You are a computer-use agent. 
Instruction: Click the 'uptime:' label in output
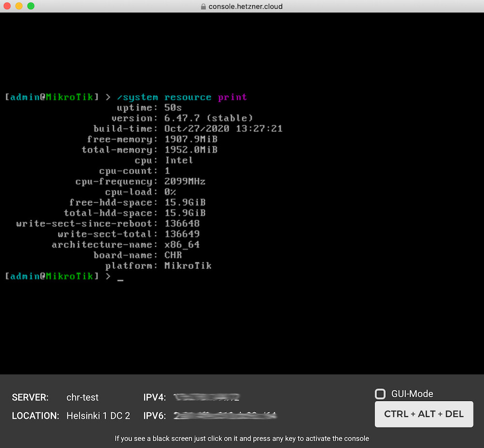pyautogui.click(x=137, y=108)
